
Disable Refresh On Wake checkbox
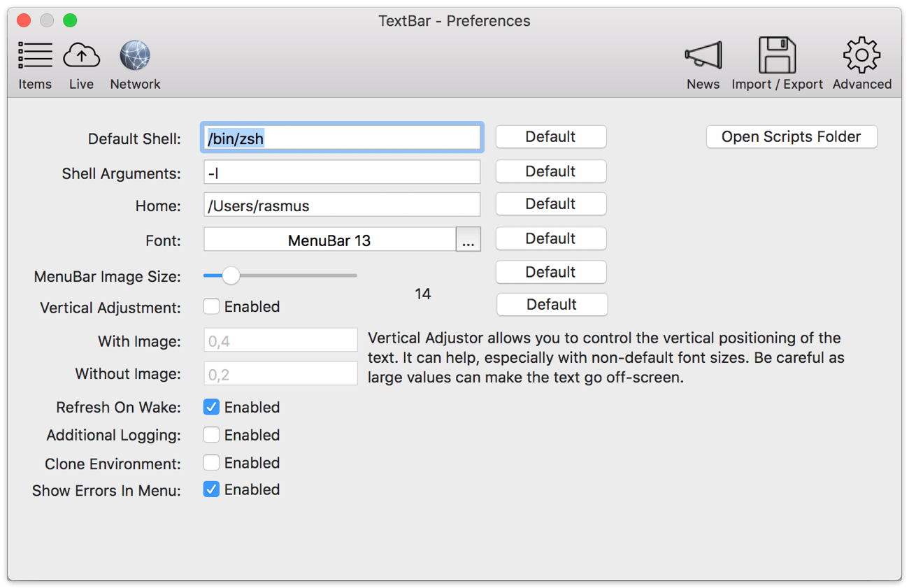[211, 407]
